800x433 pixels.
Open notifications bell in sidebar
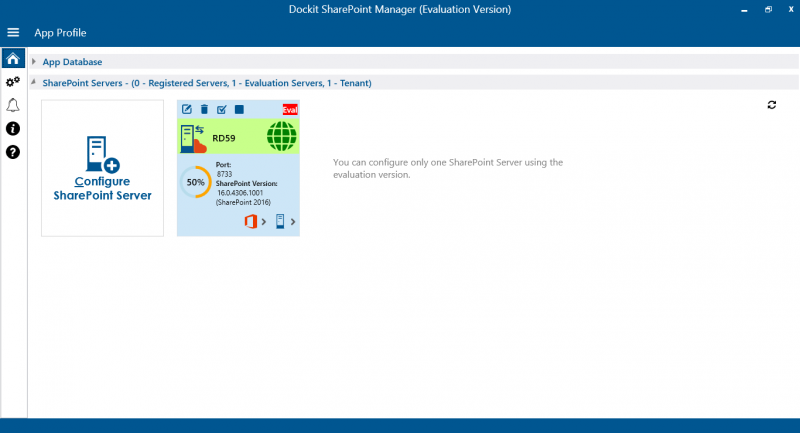(13, 105)
